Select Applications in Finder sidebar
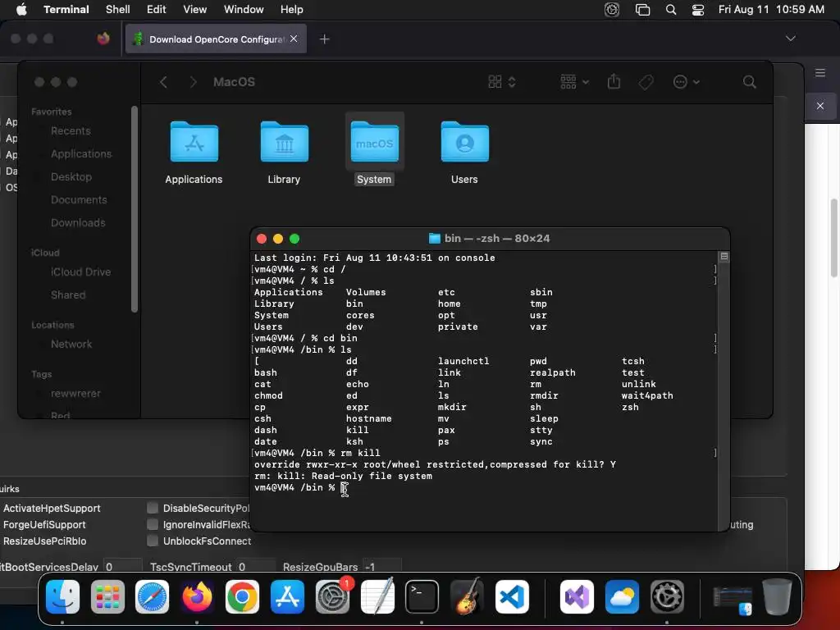 (x=81, y=153)
